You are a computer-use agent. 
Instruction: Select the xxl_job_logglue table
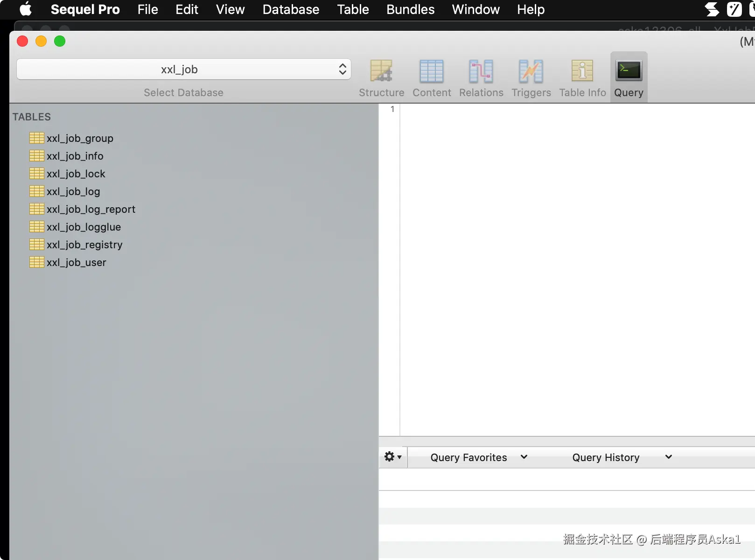[84, 227]
